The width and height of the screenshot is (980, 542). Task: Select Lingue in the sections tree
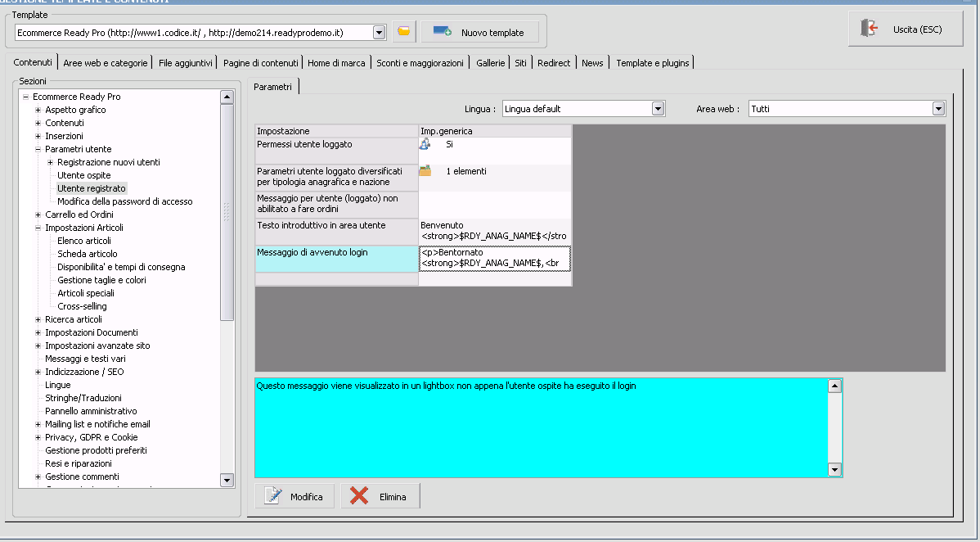click(57, 385)
